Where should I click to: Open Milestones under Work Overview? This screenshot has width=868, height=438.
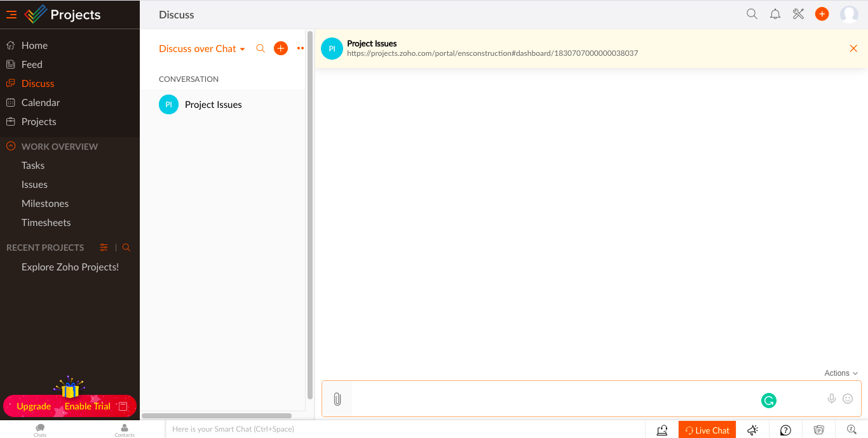coord(45,203)
